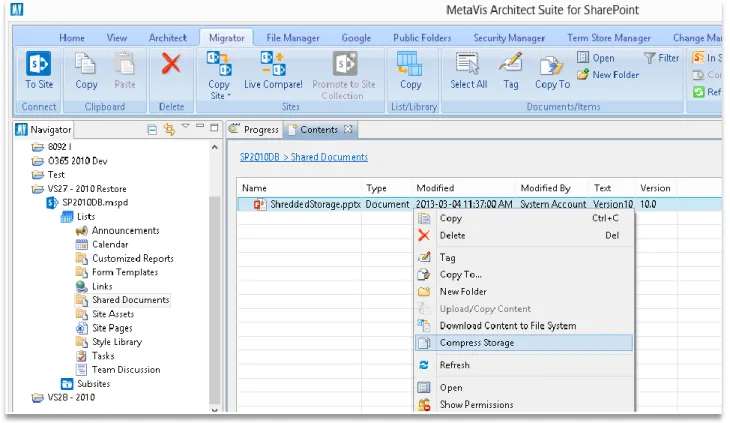The height and width of the screenshot is (423, 730).
Task: Choose Copy To... in the context menu
Action: (523, 275)
